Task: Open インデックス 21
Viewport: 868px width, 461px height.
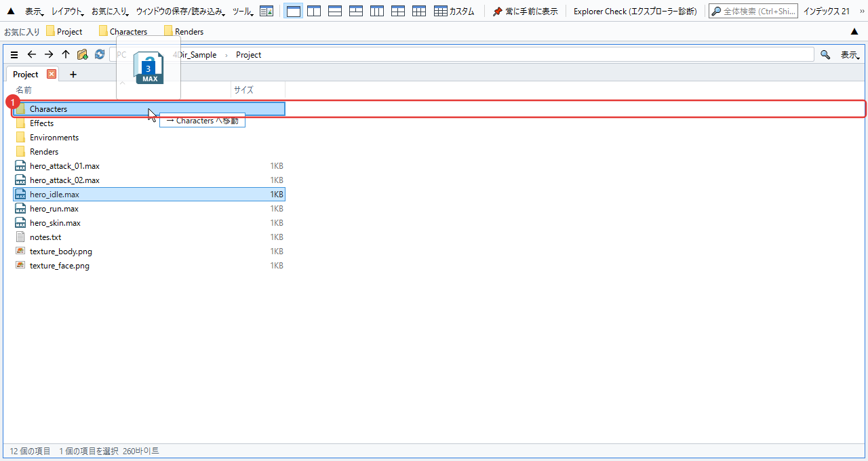Action: 827,12
